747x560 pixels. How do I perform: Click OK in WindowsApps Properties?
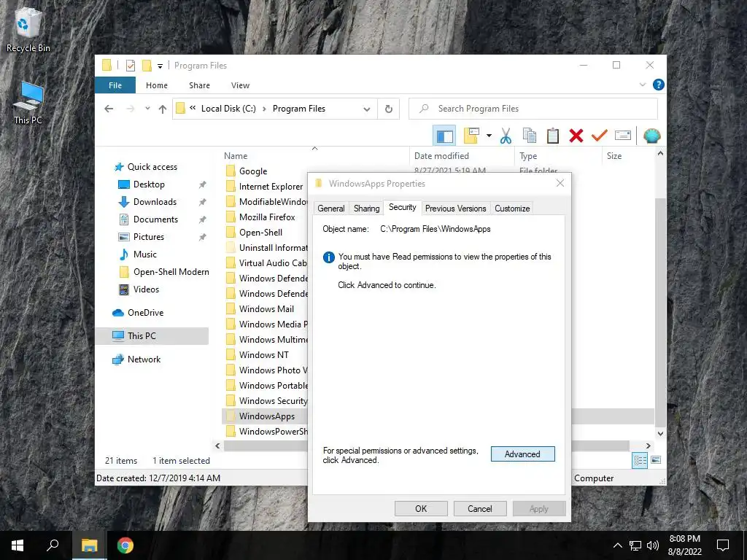click(x=421, y=508)
